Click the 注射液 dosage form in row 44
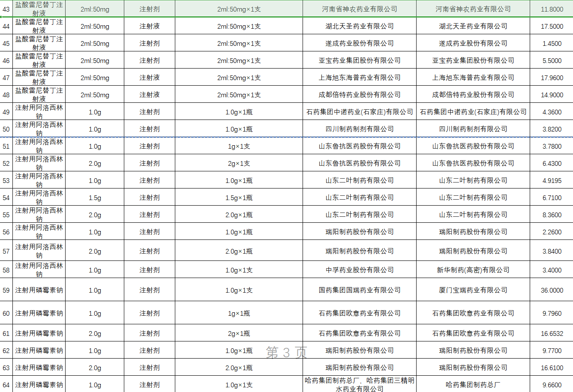This screenshot has height=392, width=573. click(x=150, y=26)
